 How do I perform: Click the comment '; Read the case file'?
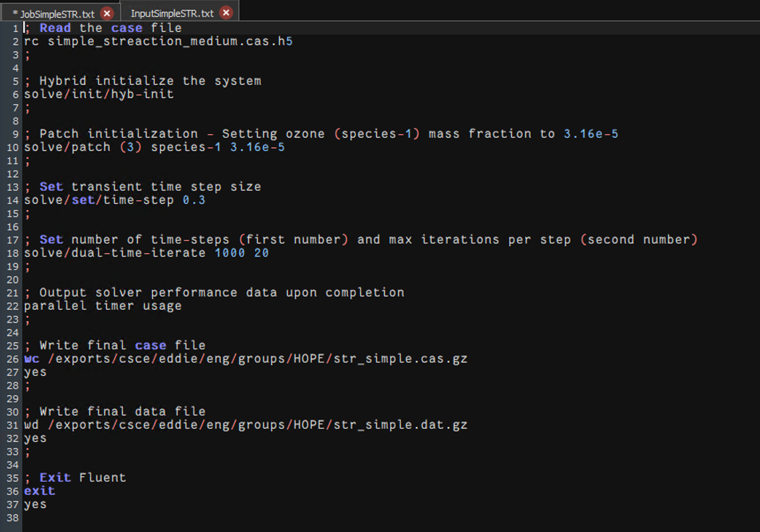[103, 28]
